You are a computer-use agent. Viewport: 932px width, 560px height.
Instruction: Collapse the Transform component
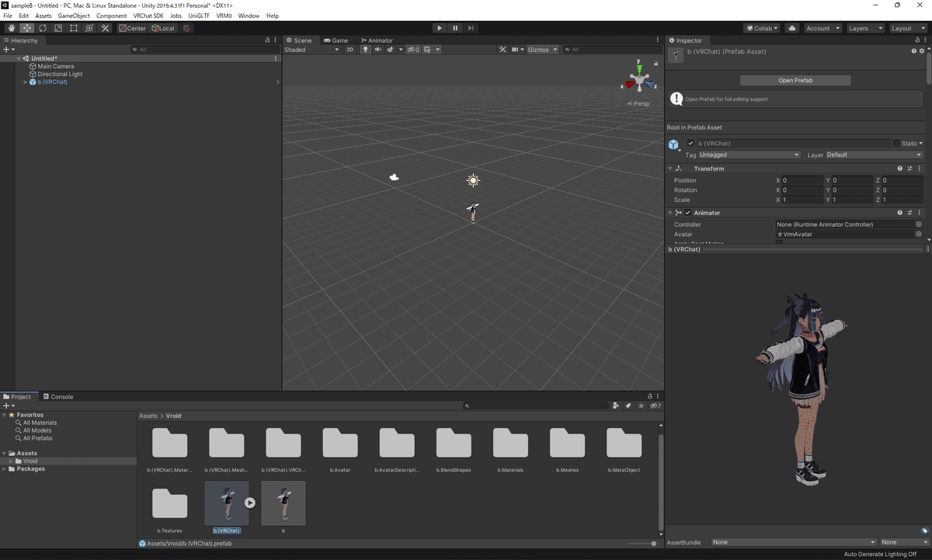click(x=670, y=169)
